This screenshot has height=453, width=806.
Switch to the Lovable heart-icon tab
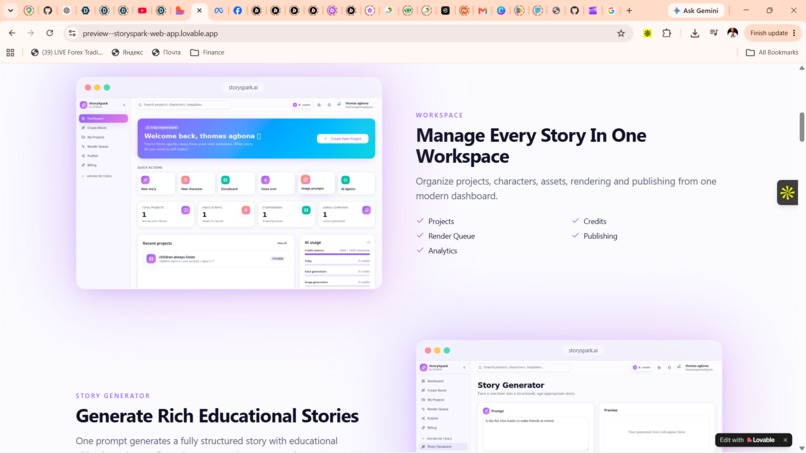pyautogui.click(x=180, y=10)
